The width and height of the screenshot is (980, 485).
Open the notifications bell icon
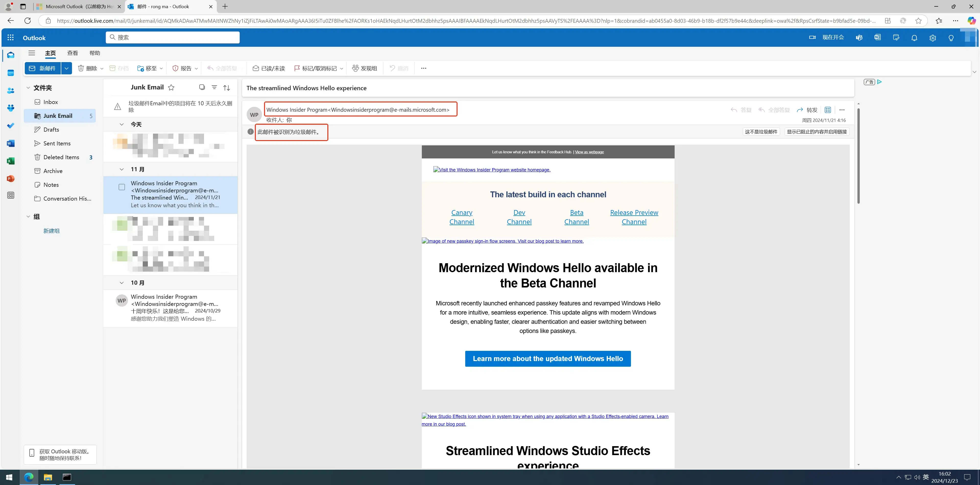coord(914,38)
